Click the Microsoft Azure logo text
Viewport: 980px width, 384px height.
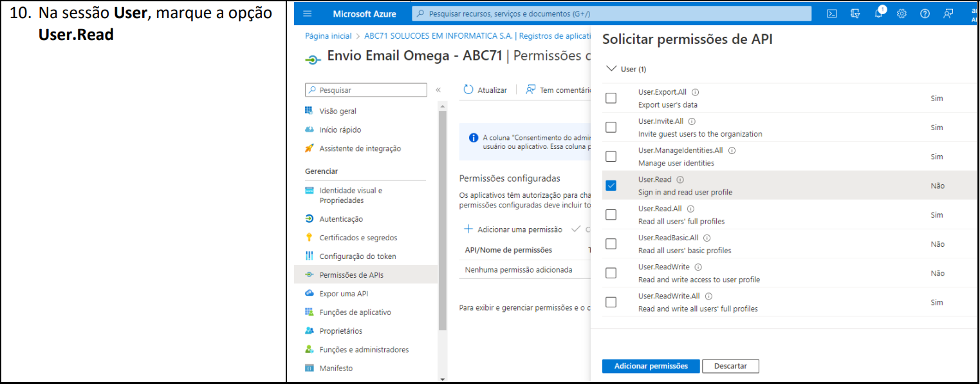(364, 14)
